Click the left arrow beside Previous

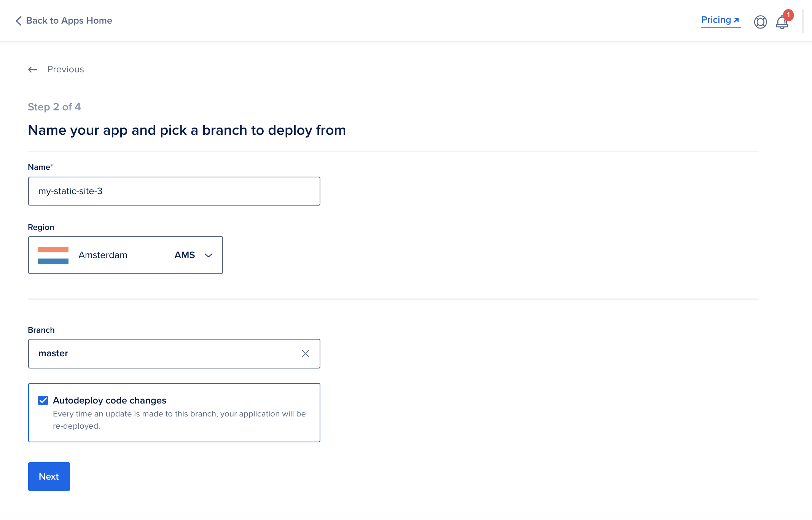(33, 70)
